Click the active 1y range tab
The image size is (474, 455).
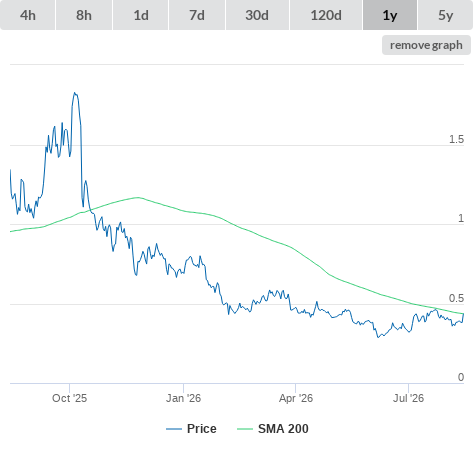[390, 15]
